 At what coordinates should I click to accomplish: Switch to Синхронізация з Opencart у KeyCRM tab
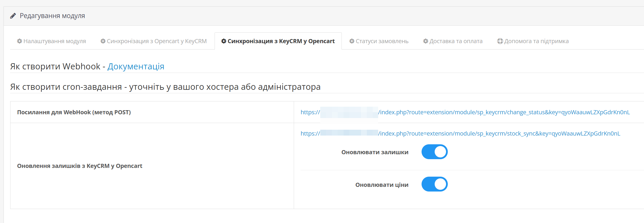pyautogui.click(x=154, y=41)
